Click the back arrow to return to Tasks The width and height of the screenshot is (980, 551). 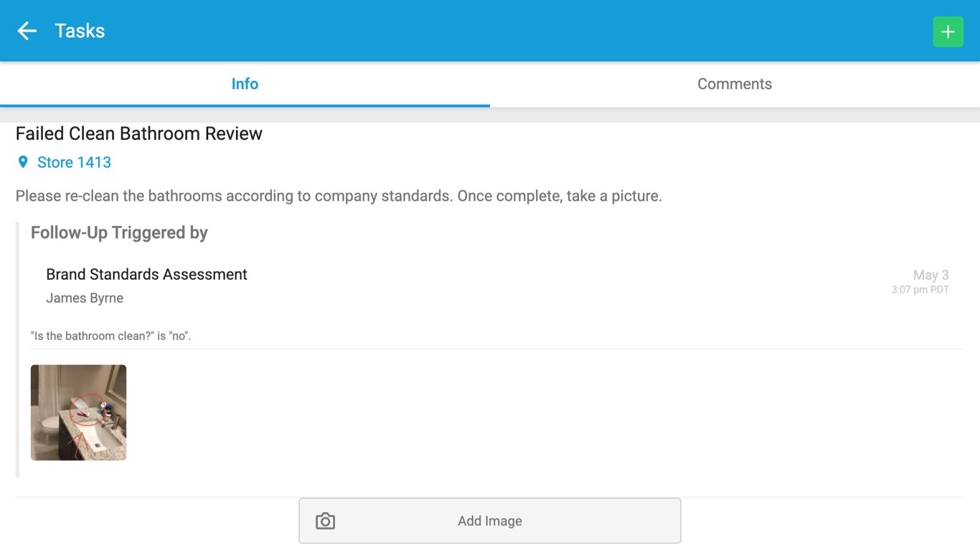coord(26,30)
